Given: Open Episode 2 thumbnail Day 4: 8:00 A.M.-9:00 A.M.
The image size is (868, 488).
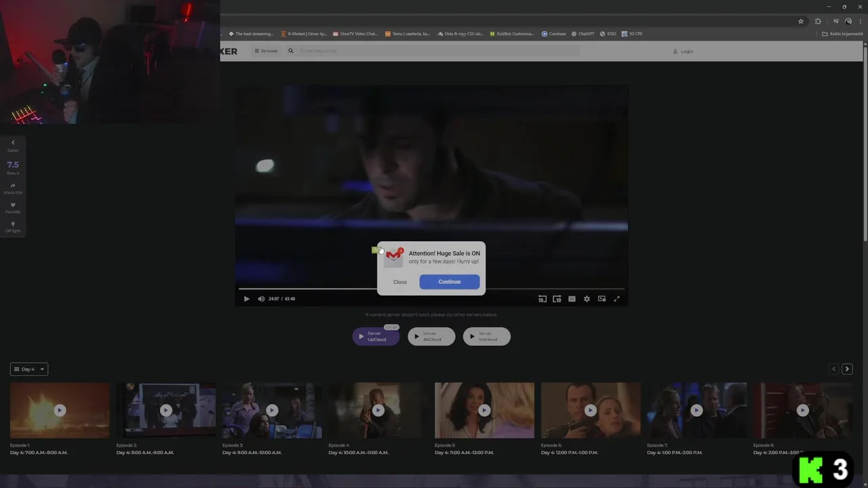Looking at the screenshot, I should coord(166,410).
